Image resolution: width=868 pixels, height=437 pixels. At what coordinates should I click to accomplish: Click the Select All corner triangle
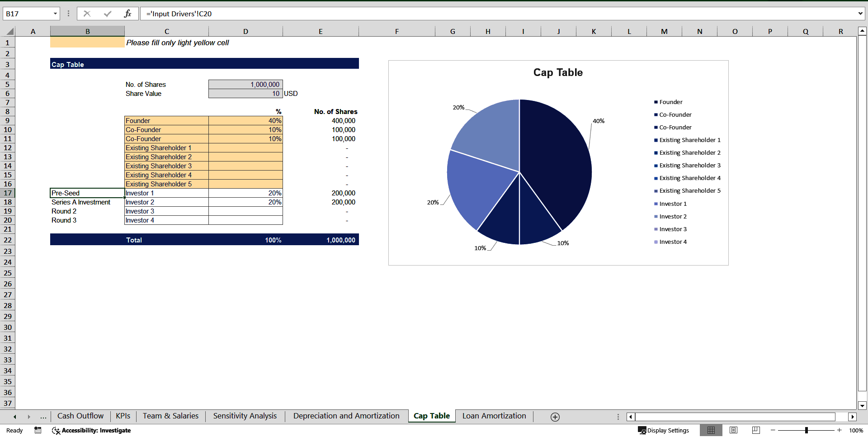[x=9, y=31]
